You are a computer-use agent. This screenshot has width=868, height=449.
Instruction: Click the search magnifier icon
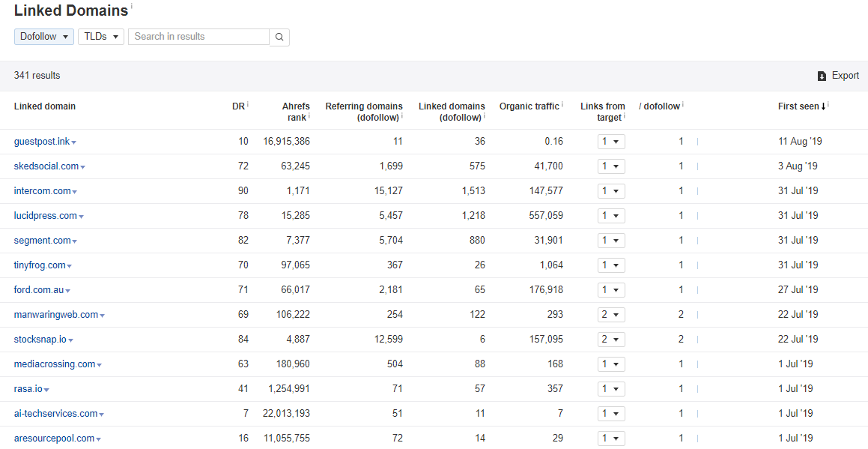pos(279,37)
